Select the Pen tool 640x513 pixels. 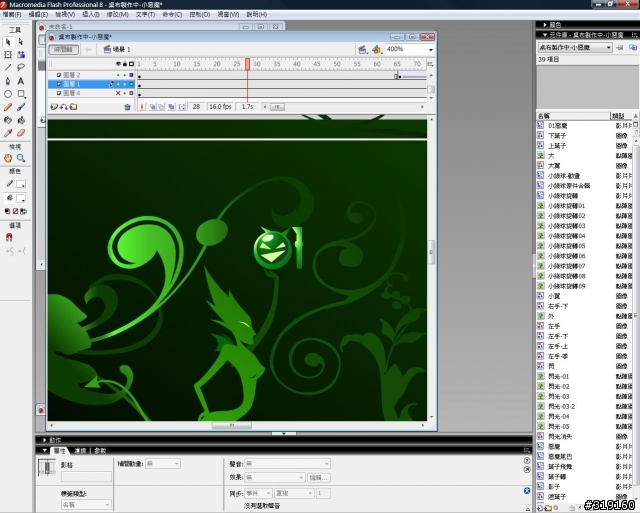(8, 81)
